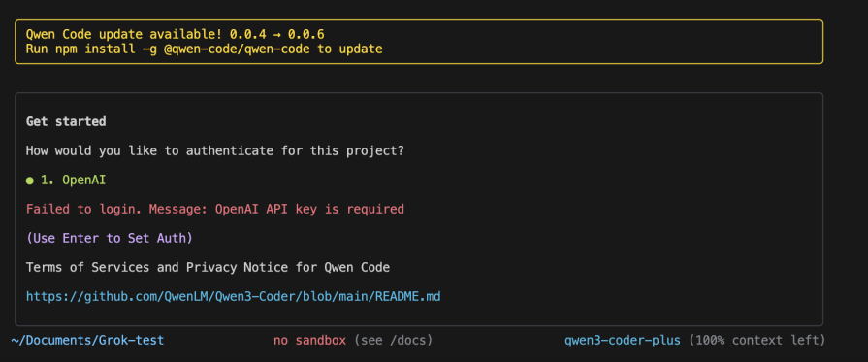The image size is (868, 362).
Task: Click the 'Failed to login' error message
Action: tap(214, 209)
